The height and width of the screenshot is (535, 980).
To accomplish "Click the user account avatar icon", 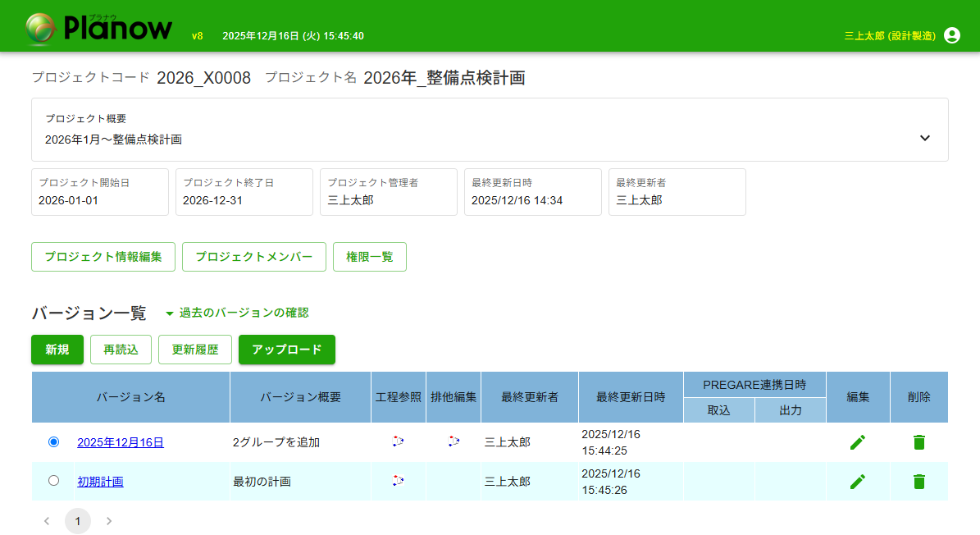I will tap(951, 35).
